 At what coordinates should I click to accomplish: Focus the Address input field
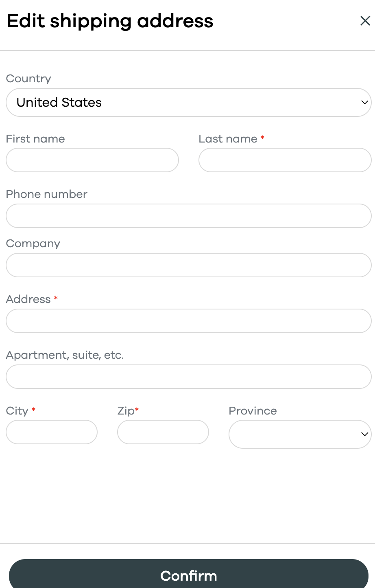click(x=188, y=321)
